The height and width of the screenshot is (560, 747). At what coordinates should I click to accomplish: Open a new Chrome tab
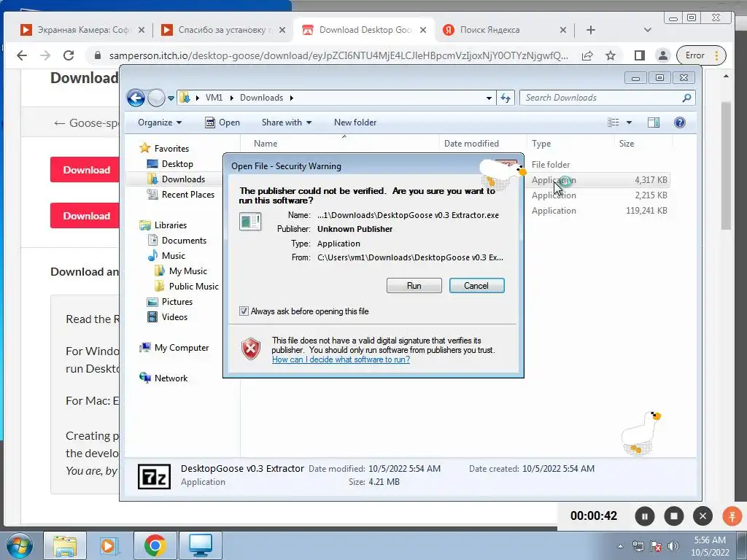(591, 30)
